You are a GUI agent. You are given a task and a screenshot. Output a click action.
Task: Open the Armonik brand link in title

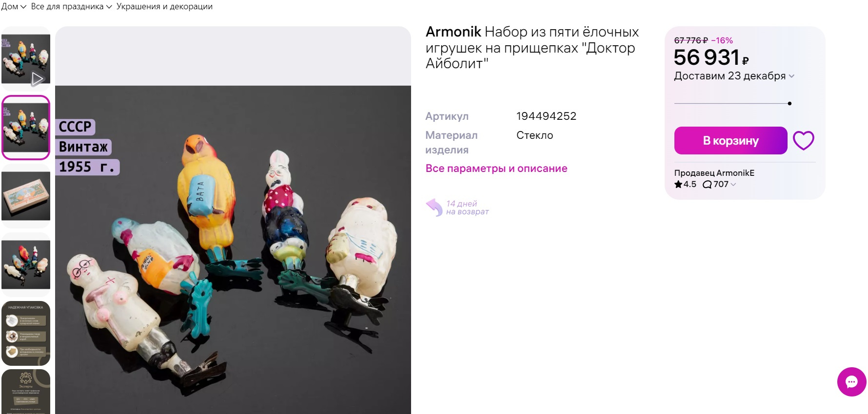point(454,32)
